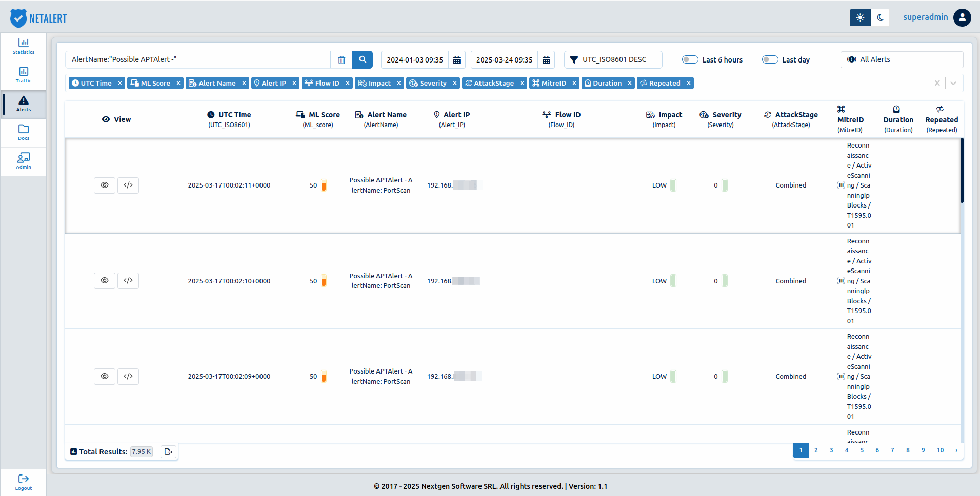Clear the search query with trash icon

(342, 60)
